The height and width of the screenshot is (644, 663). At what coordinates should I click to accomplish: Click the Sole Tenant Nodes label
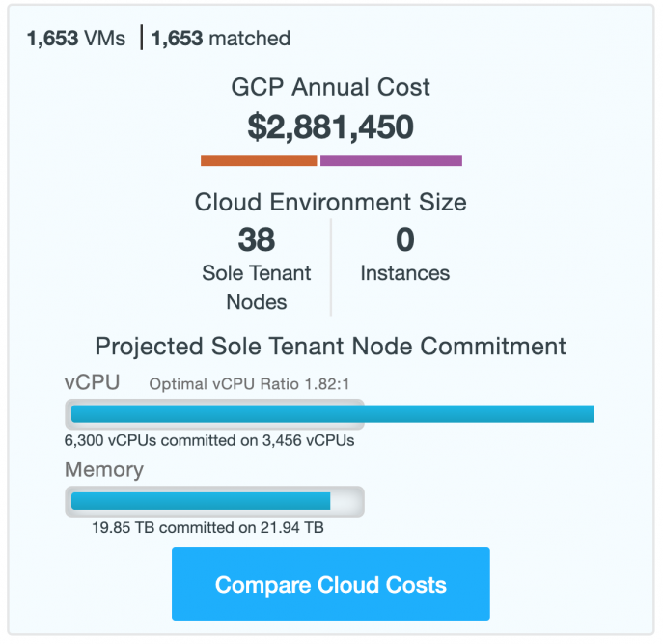[x=256, y=288]
